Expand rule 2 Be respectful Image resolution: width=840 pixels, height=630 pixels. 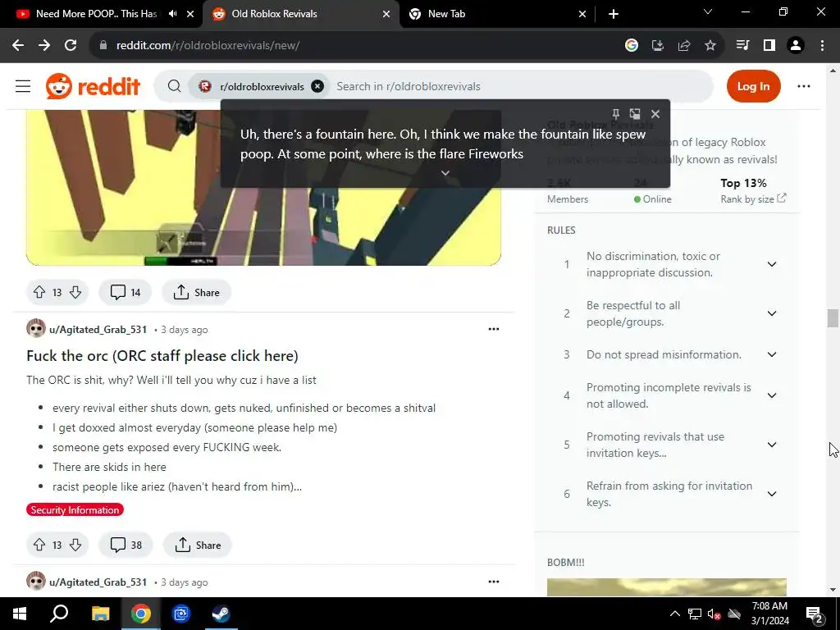click(772, 313)
